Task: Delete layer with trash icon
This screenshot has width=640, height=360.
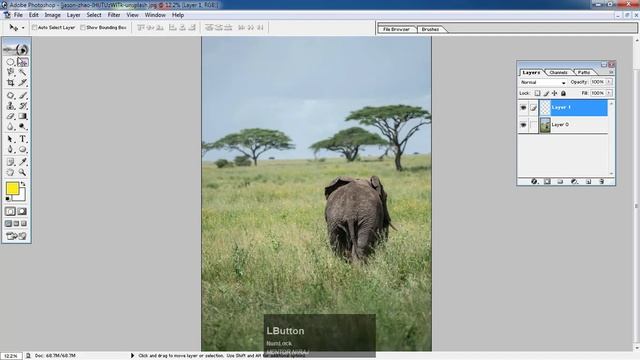Action: click(x=602, y=181)
